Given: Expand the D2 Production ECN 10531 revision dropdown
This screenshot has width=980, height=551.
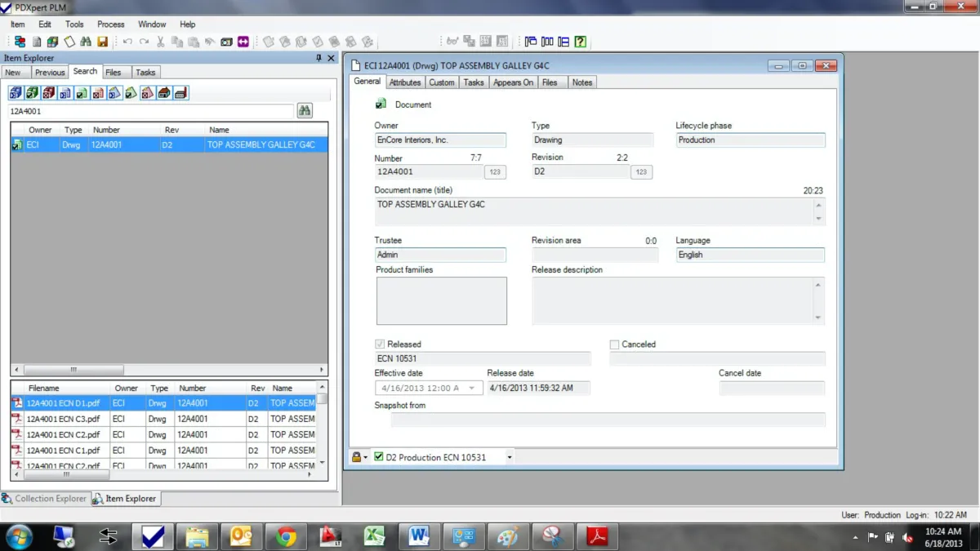Looking at the screenshot, I should click(510, 457).
